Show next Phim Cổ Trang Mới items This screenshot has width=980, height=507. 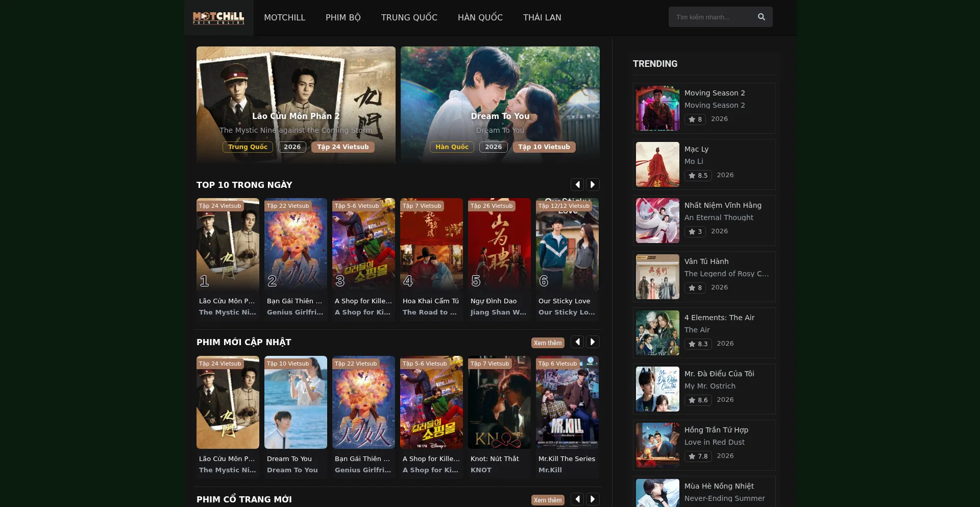593,499
